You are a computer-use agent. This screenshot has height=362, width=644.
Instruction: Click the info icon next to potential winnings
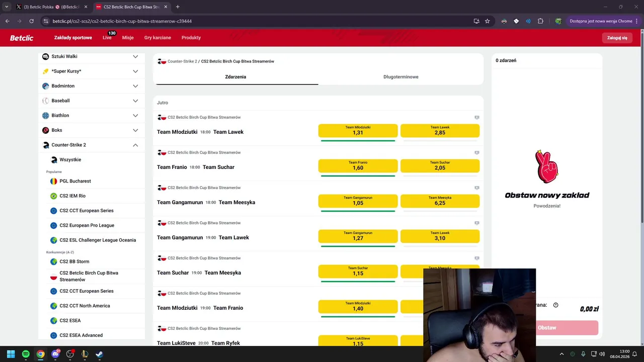click(x=556, y=305)
